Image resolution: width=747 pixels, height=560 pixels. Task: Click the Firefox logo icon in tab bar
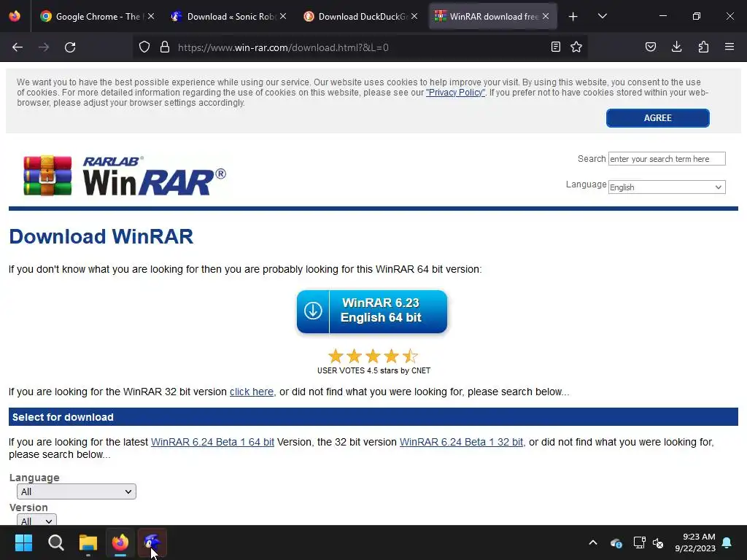click(15, 16)
